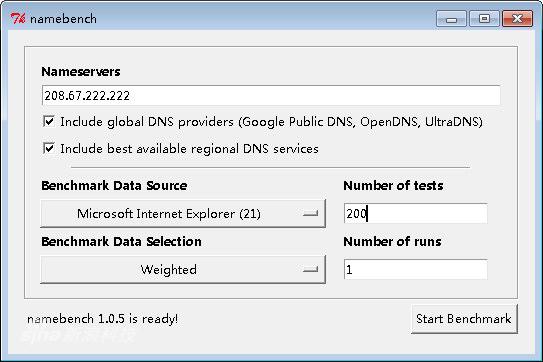
Task: Open the Weighted data selection dropdown
Action: pyautogui.click(x=183, y=270)
